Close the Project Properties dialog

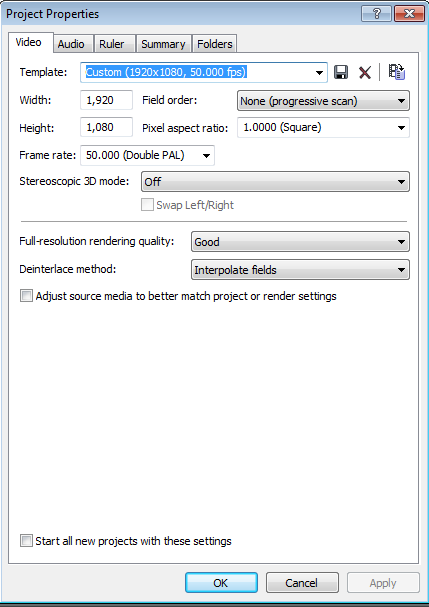409,14
